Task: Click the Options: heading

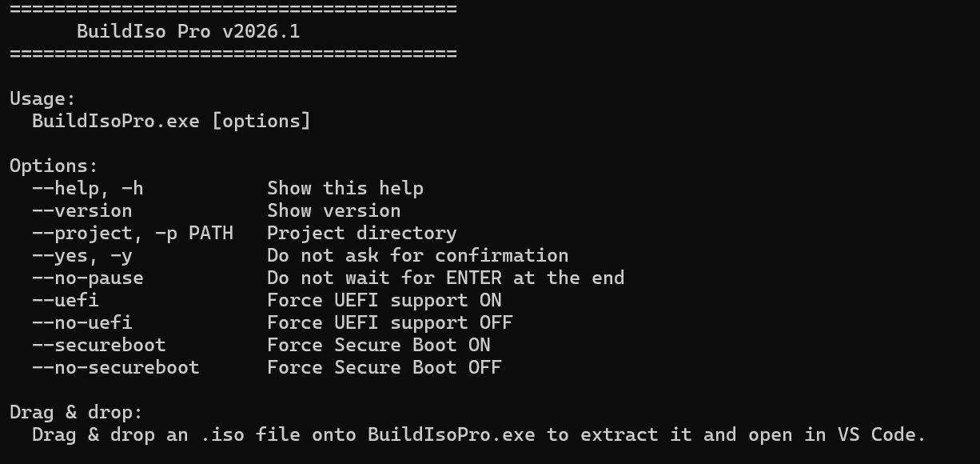Action: pos(54,166)
